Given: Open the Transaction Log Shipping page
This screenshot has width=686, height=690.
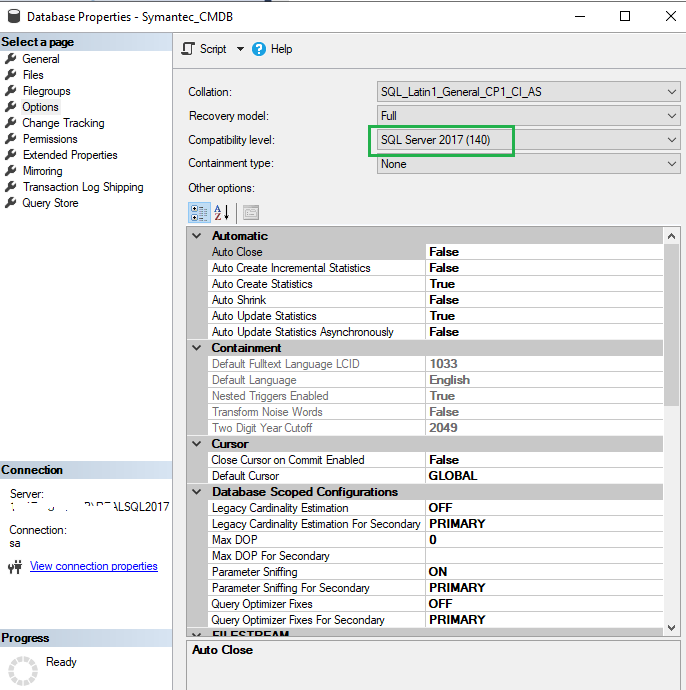Looking at the screenshot, I should [x=83, y=187].
